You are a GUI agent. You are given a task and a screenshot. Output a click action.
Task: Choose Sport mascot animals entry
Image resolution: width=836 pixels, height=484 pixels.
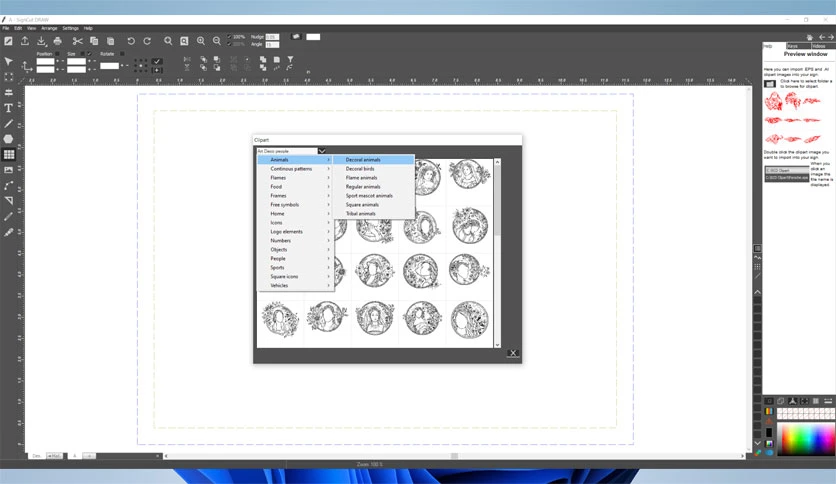(x=374, y=196)
